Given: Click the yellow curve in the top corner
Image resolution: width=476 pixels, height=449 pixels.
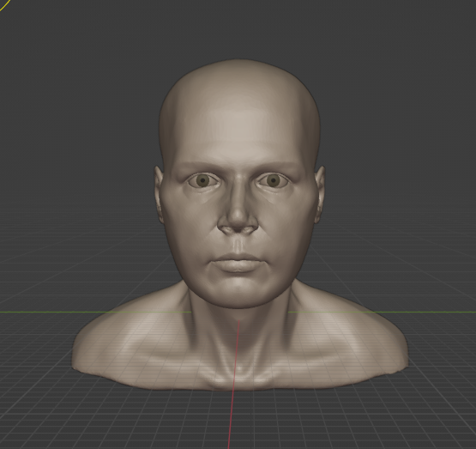Looking at the screenshot, I should click(4, 5).
